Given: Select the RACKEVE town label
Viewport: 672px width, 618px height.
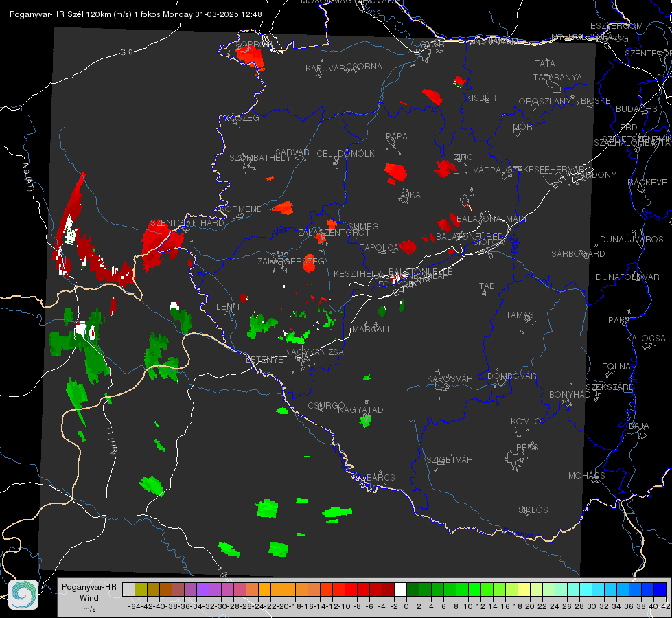Looking at the screenshot, I should 647,183.
